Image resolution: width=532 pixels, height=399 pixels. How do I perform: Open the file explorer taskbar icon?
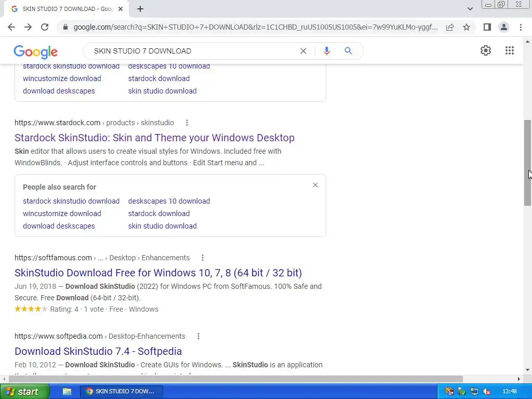coord(67,392)
